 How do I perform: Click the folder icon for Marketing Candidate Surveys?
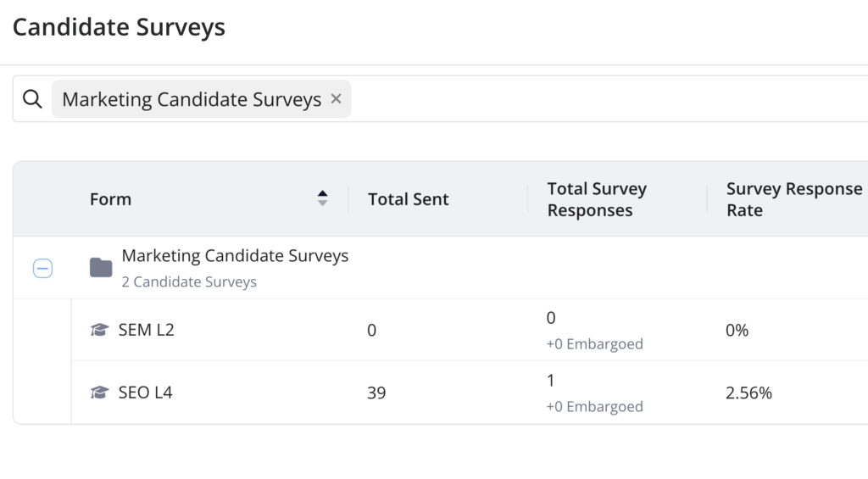101,268
